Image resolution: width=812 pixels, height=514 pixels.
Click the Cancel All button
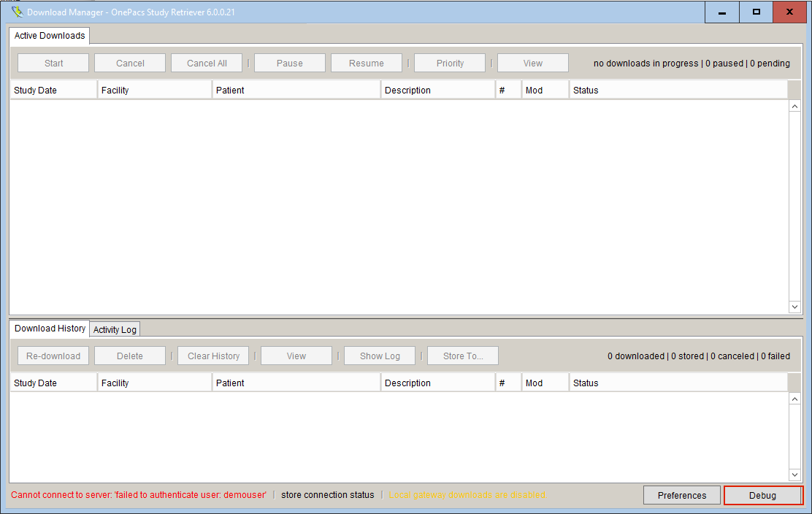207,63
